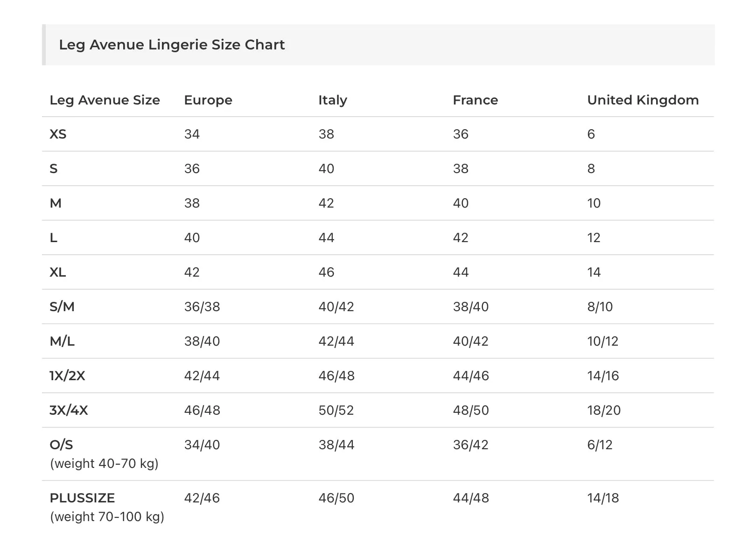Click the "S/M" size row label
Viewport: 756px width, 550px height.
pos(62,307)
